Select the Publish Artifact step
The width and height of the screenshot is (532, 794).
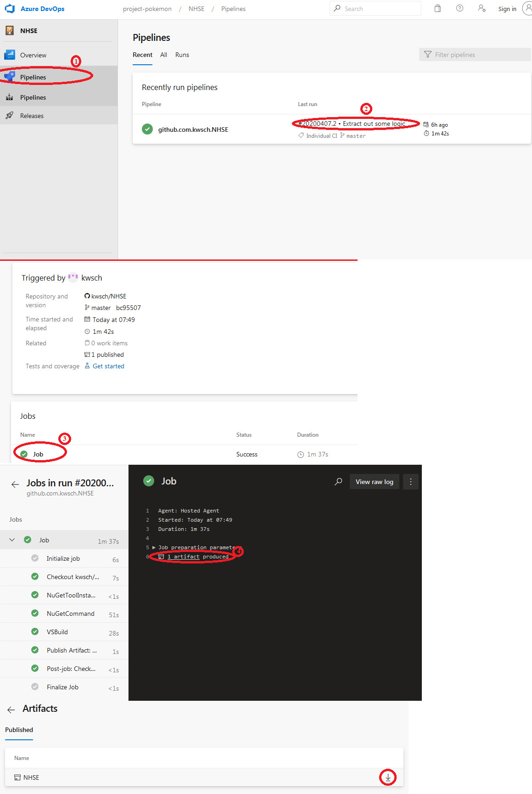coord(64,650)
